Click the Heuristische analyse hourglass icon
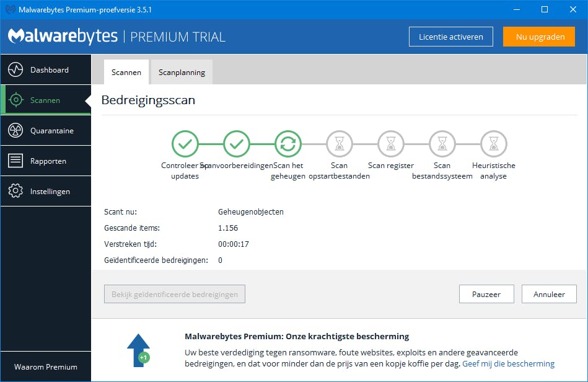588x382 pixels. coord(493,144)
